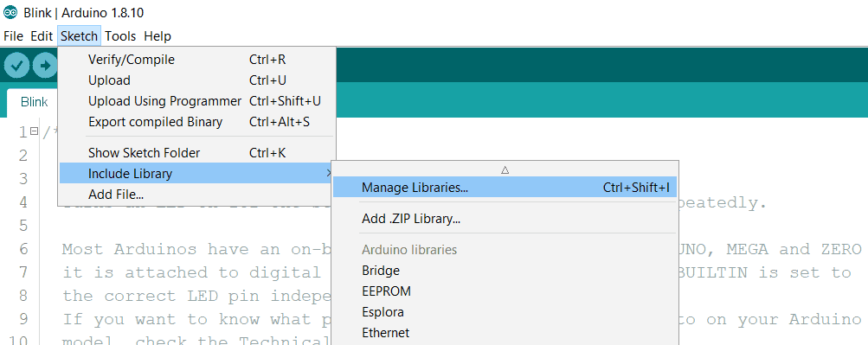Click line number 6 in editor gutter

coord(23,249)
